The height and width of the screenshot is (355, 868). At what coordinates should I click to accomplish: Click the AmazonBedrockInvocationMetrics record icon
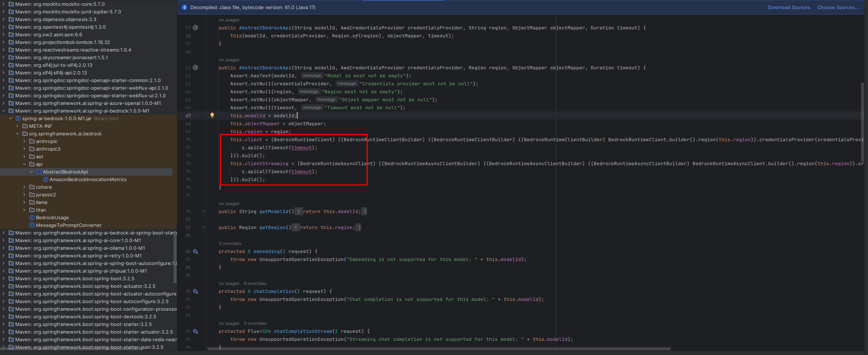click(x=46, y=179)
